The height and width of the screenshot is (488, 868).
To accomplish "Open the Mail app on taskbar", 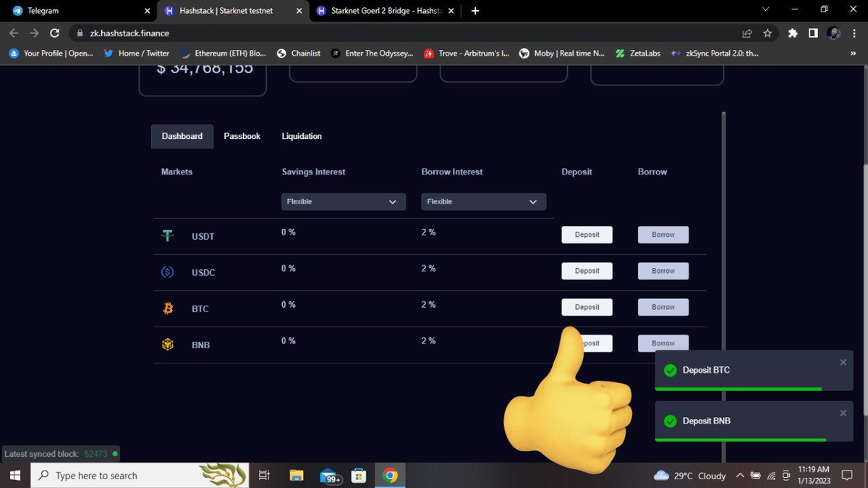I will [329, 476].
